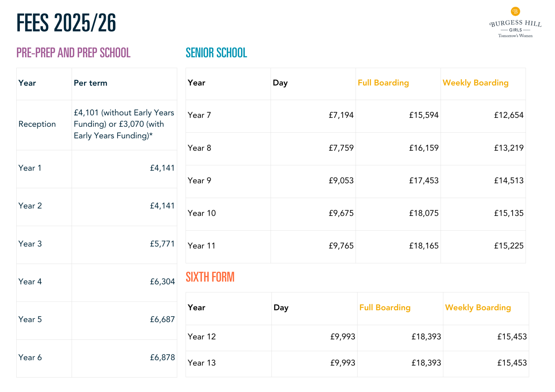
Task: Click Senior School Weekly Boarding column header
Action: [x=475, y=83]
